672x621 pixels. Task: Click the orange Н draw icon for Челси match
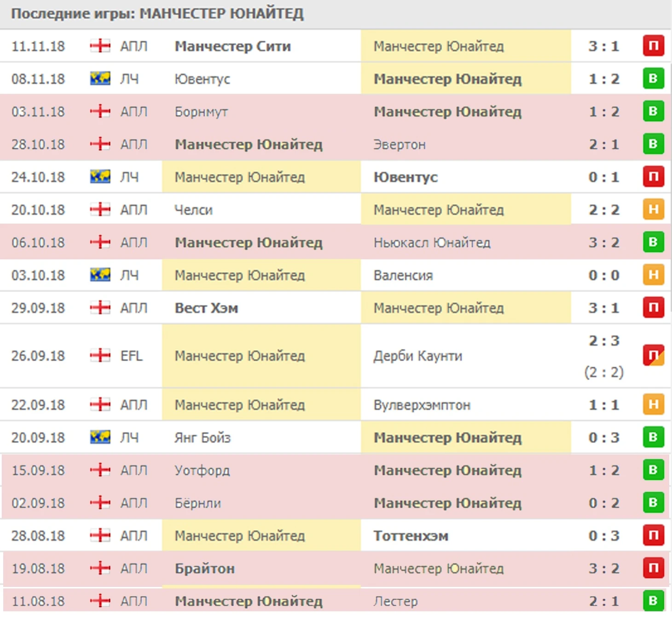coord(653,209)
